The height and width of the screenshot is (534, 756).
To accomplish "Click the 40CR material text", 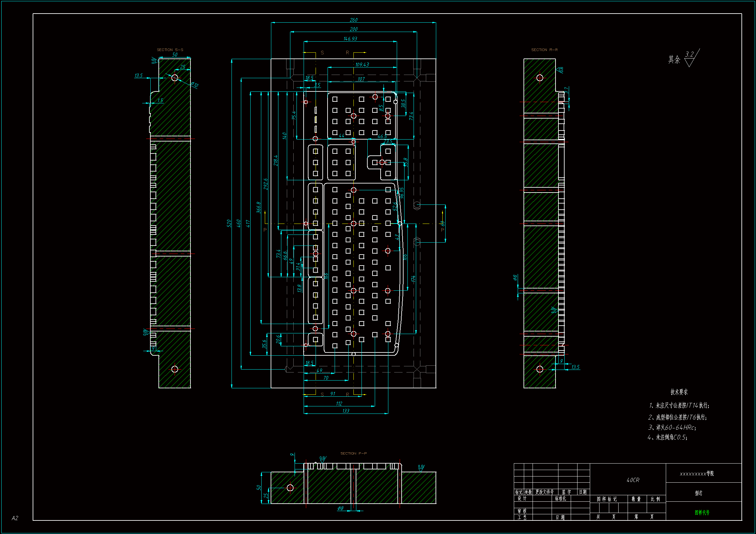I will 633,480.
